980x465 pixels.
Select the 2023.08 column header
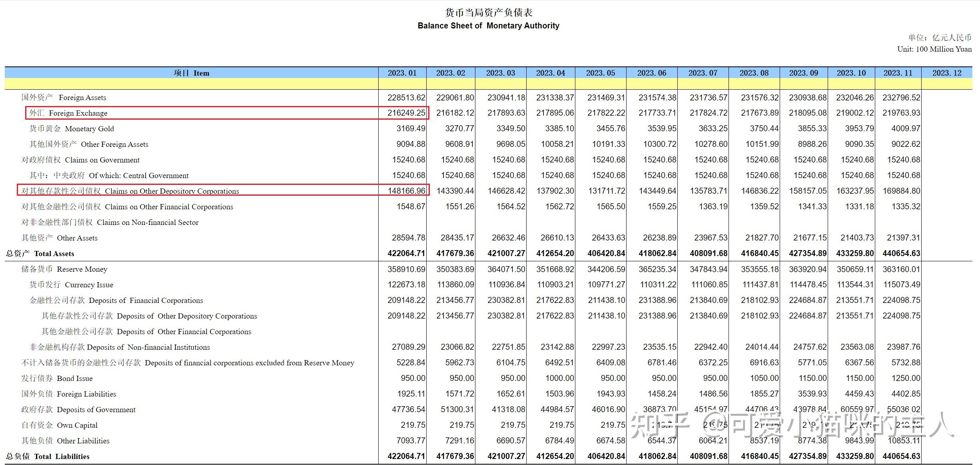click(x=754, y=73)
